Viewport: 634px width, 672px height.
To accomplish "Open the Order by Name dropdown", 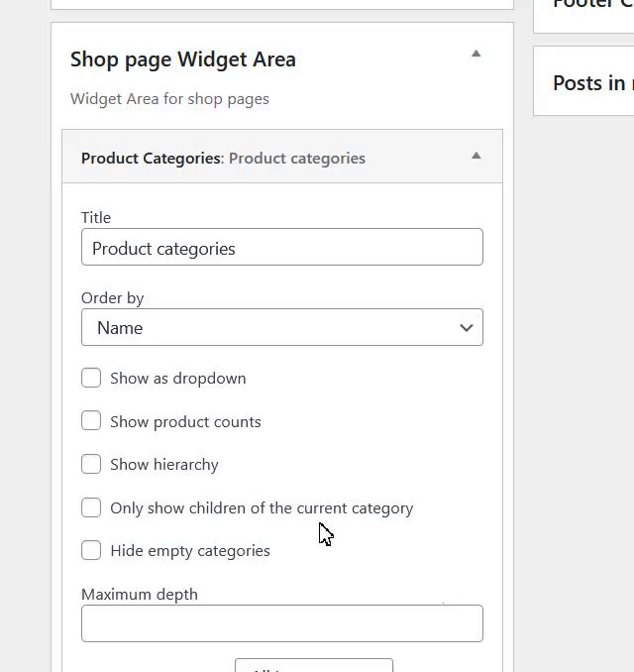I will (x=281, y=328).
